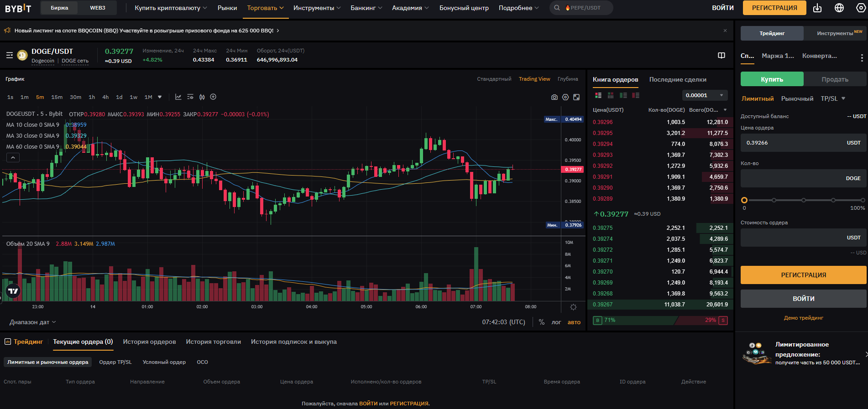Viewport: 868px width, 409px height.
Task: Click the orange РЕГИСТРАЦИЯ button in header
Action: click(x=774, y=8)
